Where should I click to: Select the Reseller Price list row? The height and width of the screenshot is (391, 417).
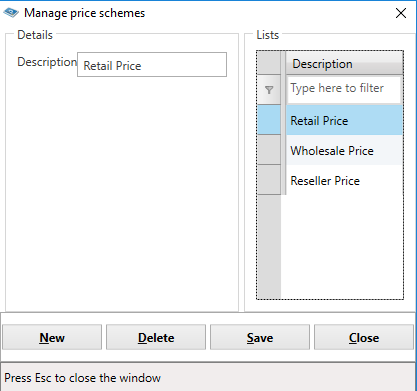tap(344, 180)
